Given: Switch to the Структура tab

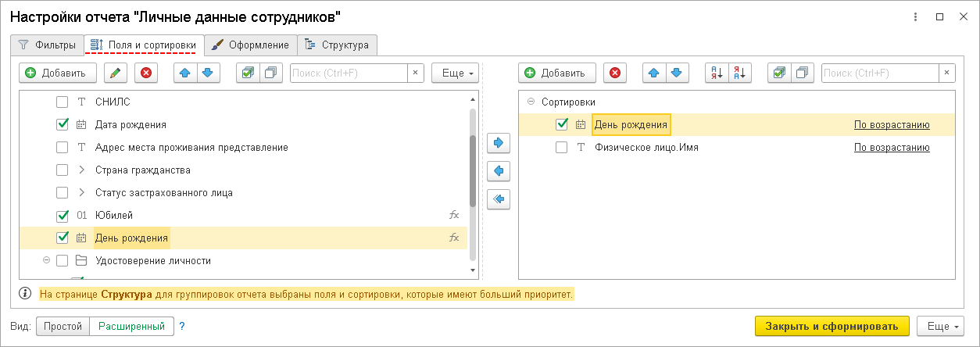Looking at the screenshot, I should tap(337, 45).
